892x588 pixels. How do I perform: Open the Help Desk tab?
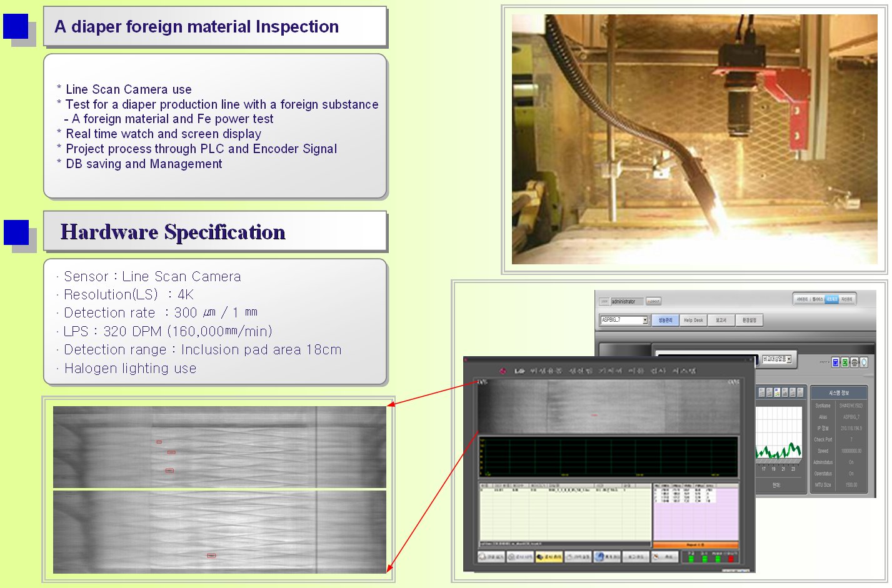(693, 320)
